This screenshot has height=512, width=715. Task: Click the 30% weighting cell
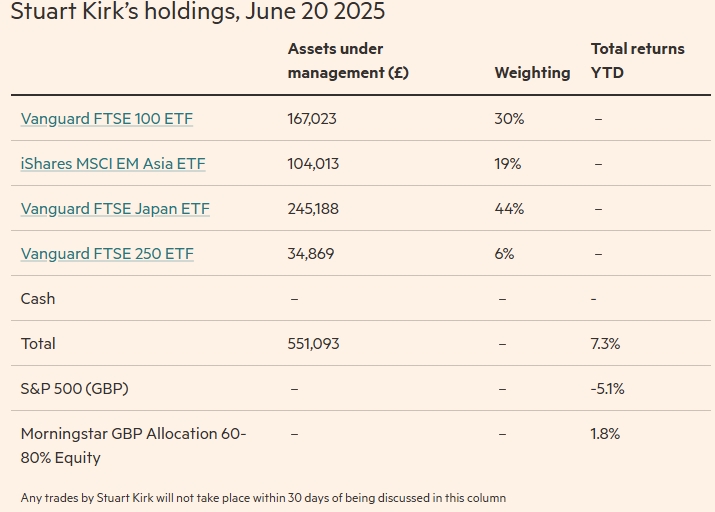(x=509, y=119)
